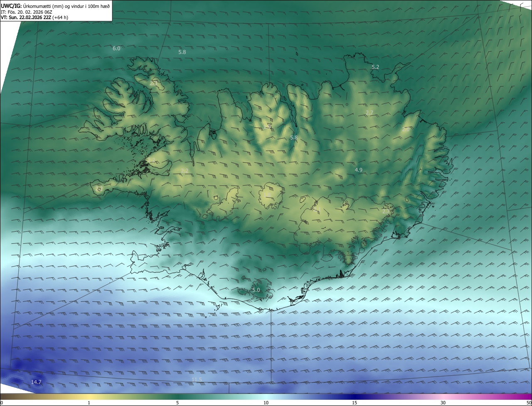The width and height of the screenshot is (532, 406).
Task: Click the 50 tick on the color scale
Action: [529, 403]
